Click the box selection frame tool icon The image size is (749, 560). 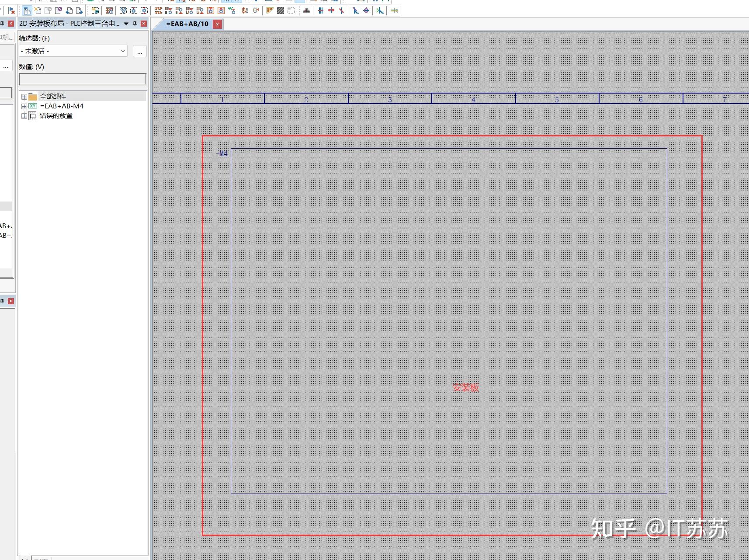291,10
